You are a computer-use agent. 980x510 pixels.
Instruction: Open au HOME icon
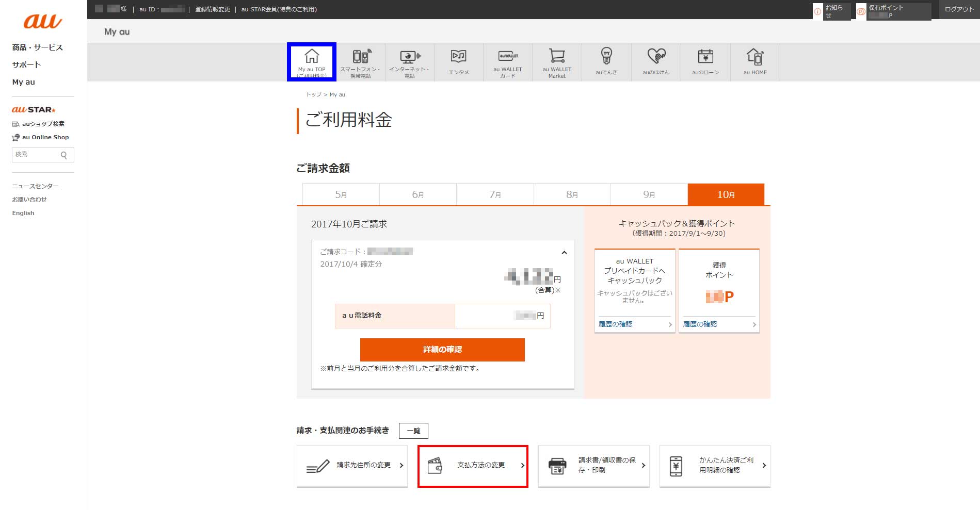755,56
